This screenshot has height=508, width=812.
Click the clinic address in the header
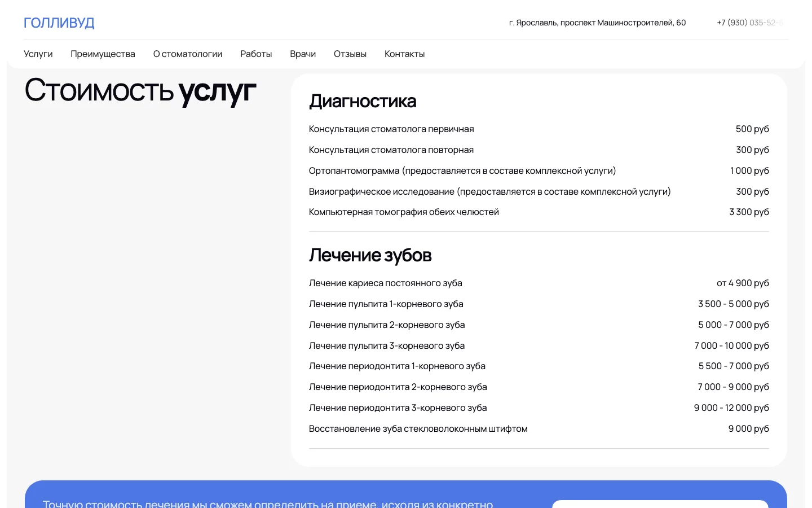point(597,23)
